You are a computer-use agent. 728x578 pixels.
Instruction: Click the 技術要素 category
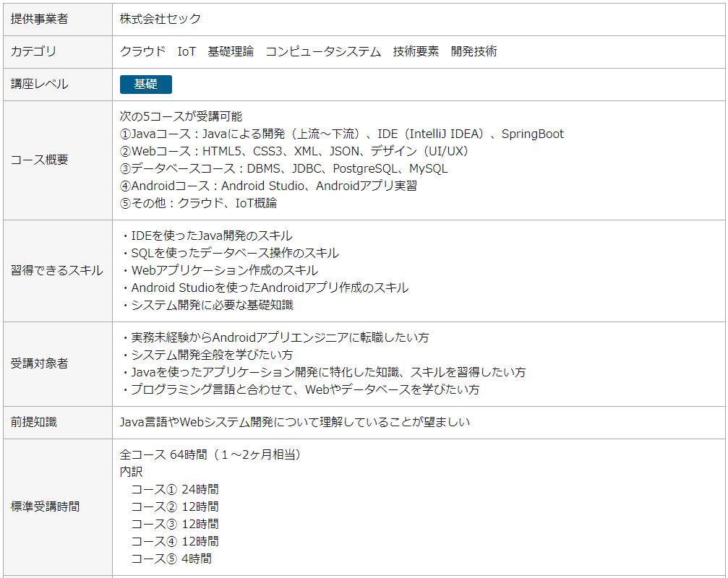click(416, 51)
